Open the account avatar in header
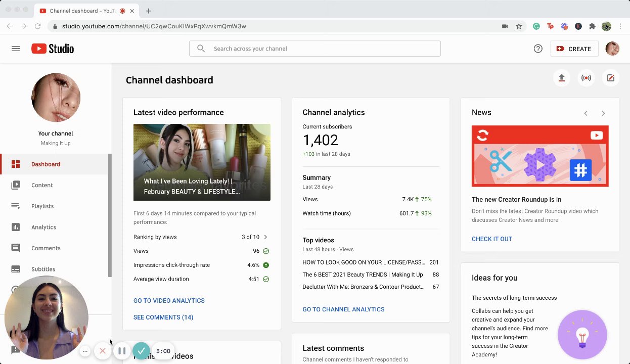This screenshot has height=364, width=630. coord(612,49)
